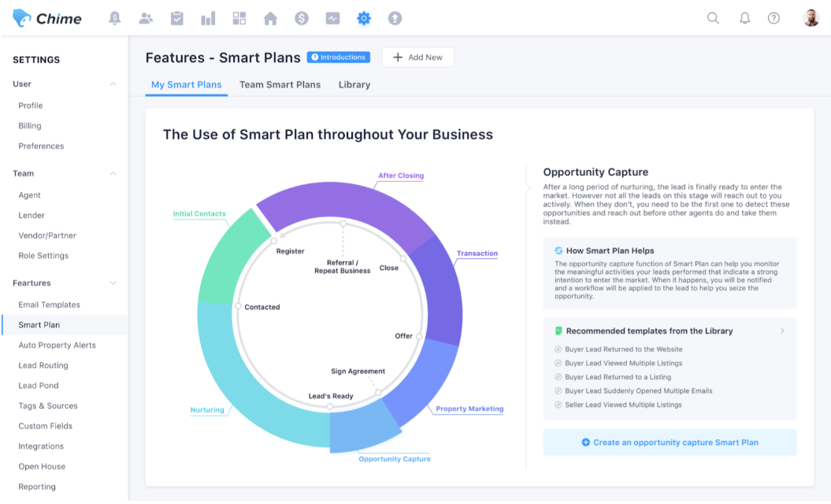Image resolution: width=831 pixels, height=504 pixels.
Task: Open the dollar sign Transactions icon
Action: pyautogui.click(x=301, y=18)
